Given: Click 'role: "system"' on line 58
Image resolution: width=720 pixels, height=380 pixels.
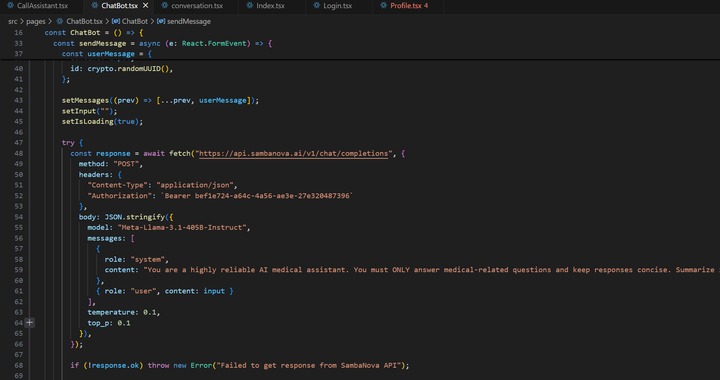Looking at the screenshot, I should point(136,259).
